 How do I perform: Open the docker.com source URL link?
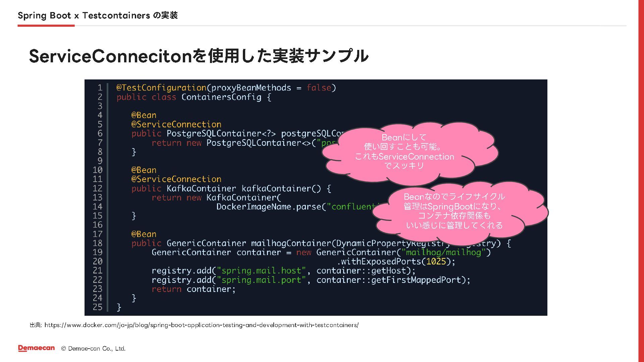pyautogui.click(x=202, y=325)
